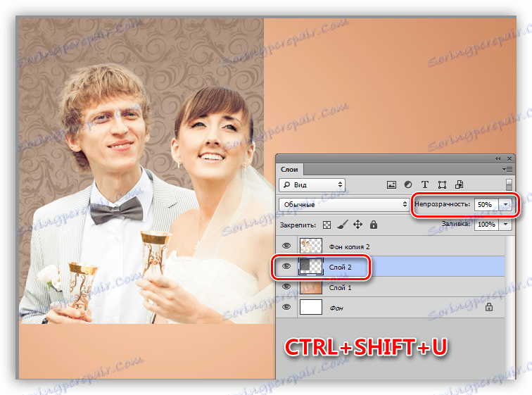The image size is (532, 395).
Task: Select layer named Фон копия 2
Action: click(x=349, y=246)
